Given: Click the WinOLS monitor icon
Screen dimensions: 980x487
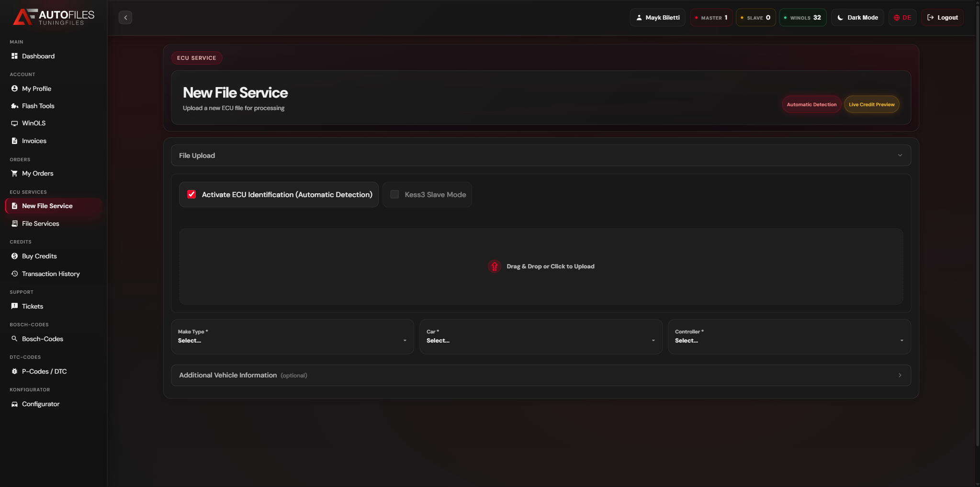Looking at the screenshot, I should tap(14, 123).
